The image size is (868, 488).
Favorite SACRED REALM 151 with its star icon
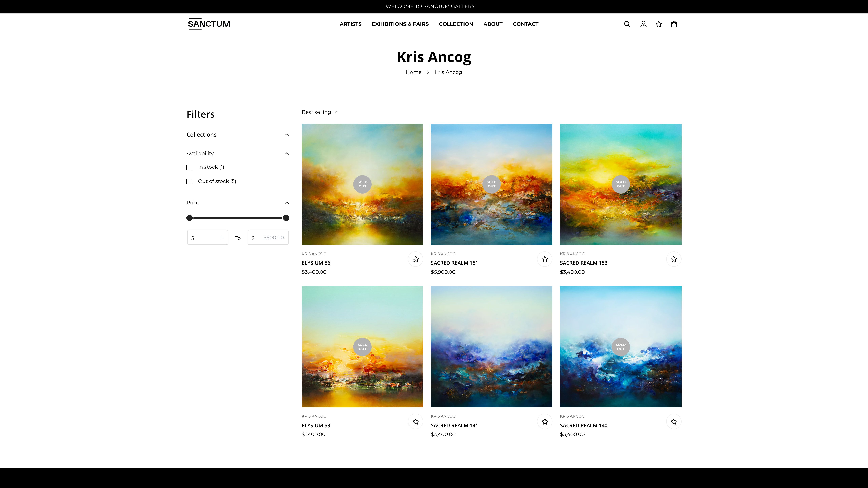[x=545, y=259]
